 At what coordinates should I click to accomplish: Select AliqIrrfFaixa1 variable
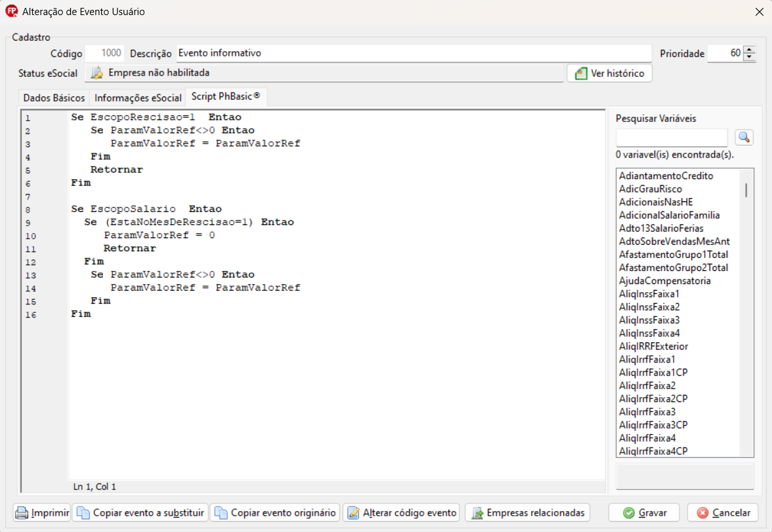(x=647, y=359)
